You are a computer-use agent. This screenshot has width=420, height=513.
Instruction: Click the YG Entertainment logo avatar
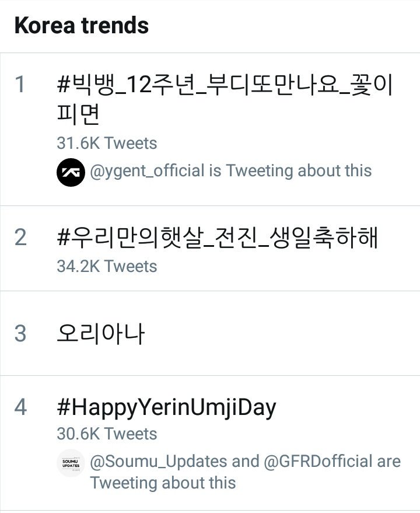click(71, 172)
